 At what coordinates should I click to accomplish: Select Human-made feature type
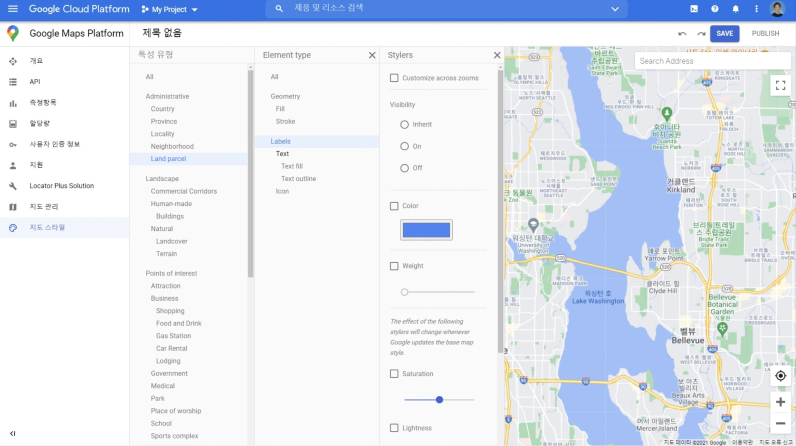point(171,203)
